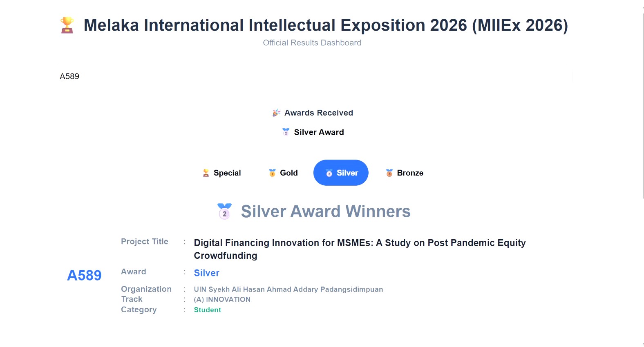This screenshot has height=347, width=644.
Task: Open the Bronze awards tab
Action: click(405, 173)
